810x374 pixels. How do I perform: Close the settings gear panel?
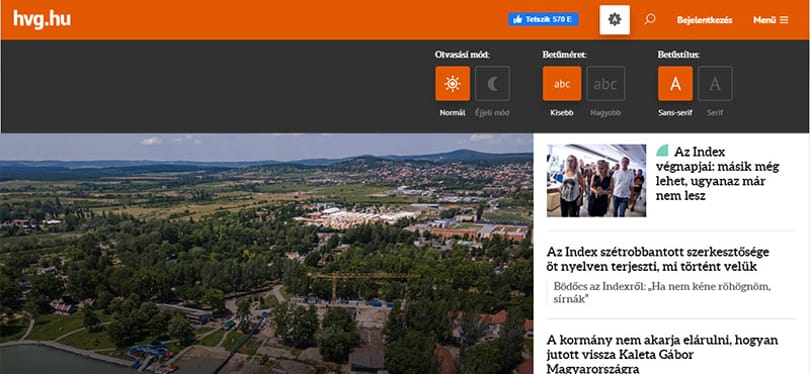pyautogui.click(x=614, y=20)
